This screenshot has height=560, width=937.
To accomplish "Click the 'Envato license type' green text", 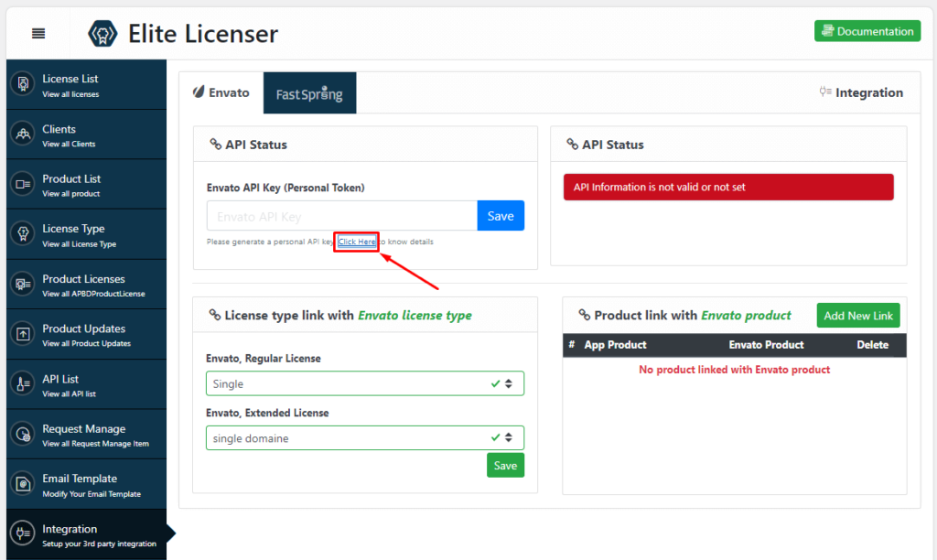I will pos(415,316).
